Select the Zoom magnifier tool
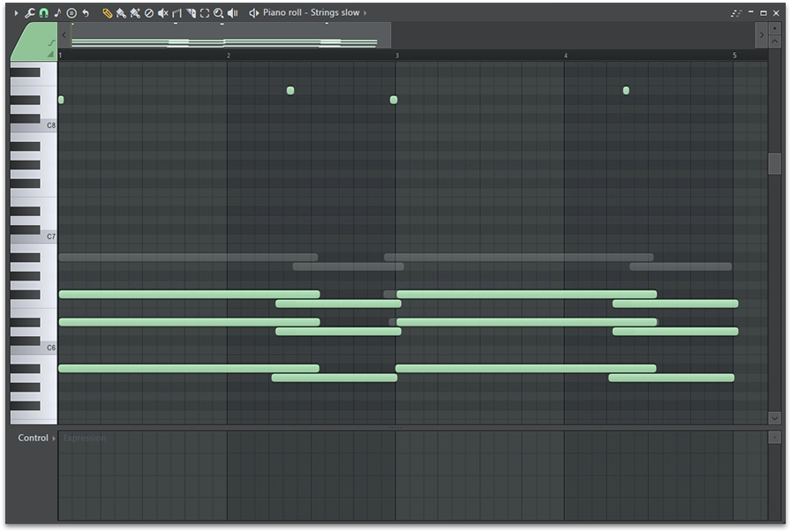 [x=218, y=13]
